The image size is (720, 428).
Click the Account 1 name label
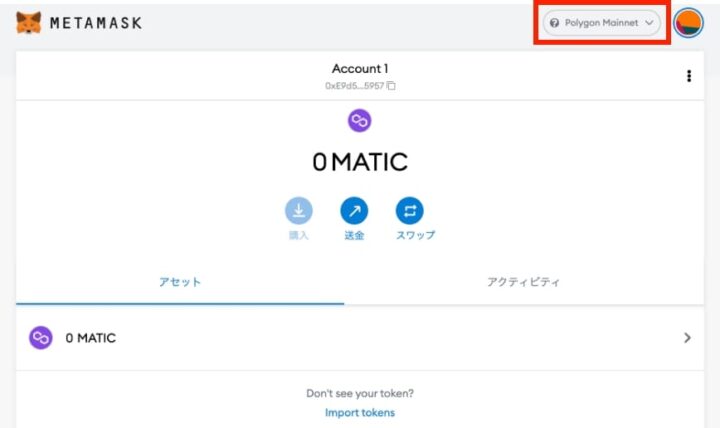[360, 68]
